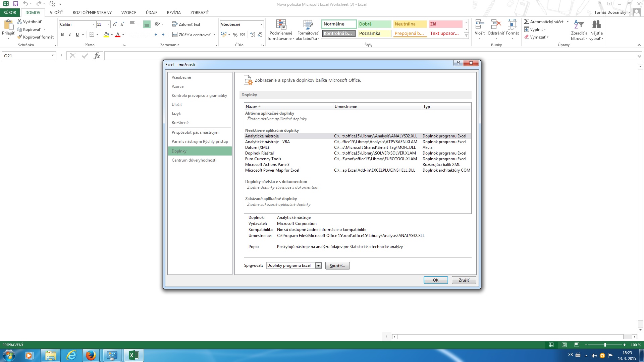Image resolution: width=644 pixels, height=362 pixels.
Task: Expand the cell styles gallery More arrow
Action: (466, 36)
